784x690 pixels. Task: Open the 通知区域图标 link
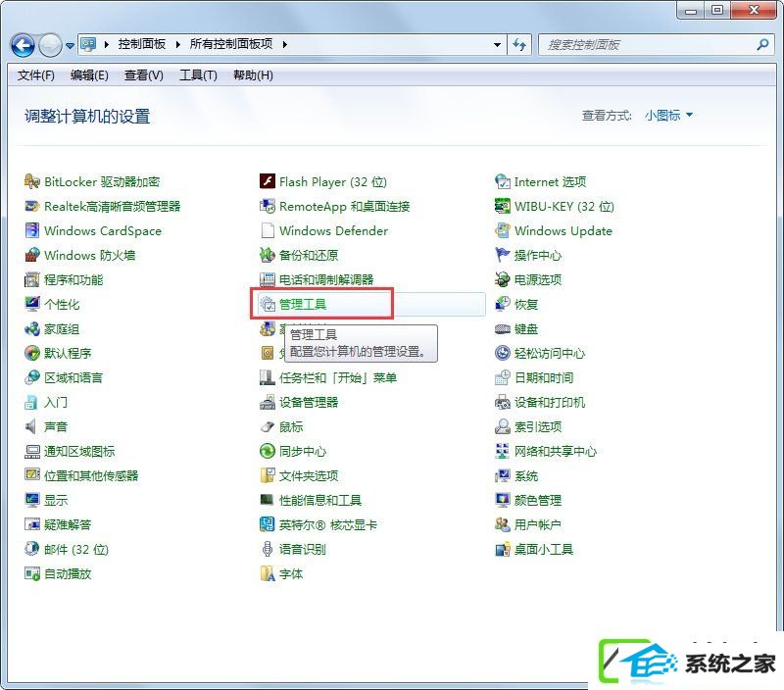coord(79,452)
